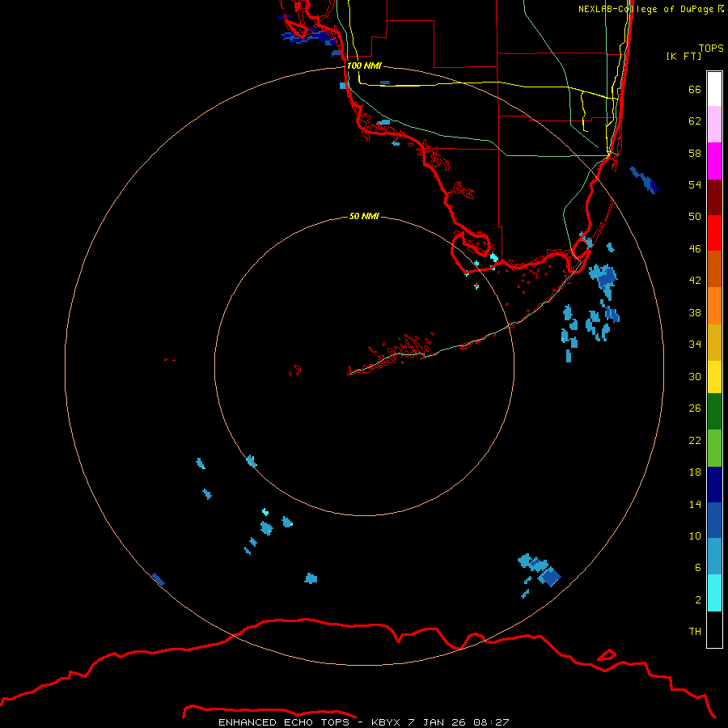728x728 pixels.
Task: Select the light pink legend swatch
Action: pyautogui.click(x=714, y=125)
